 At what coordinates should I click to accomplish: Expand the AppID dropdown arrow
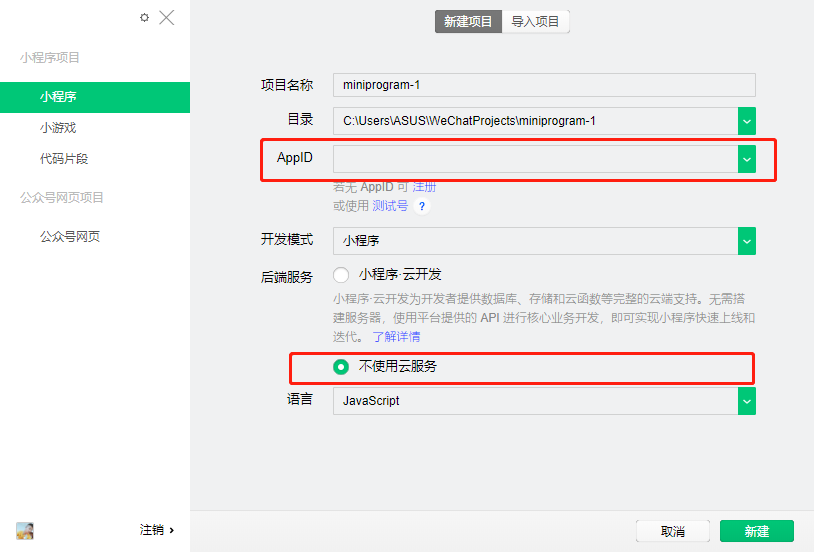pos(747,159)
